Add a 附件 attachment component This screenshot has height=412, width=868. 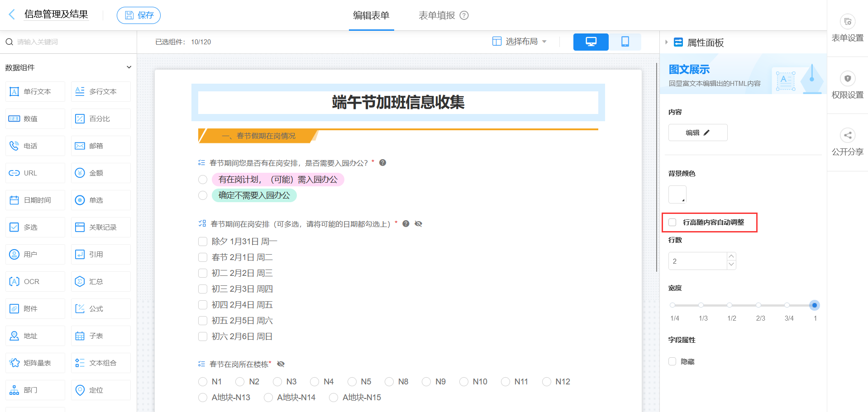[x=35, y=308]
